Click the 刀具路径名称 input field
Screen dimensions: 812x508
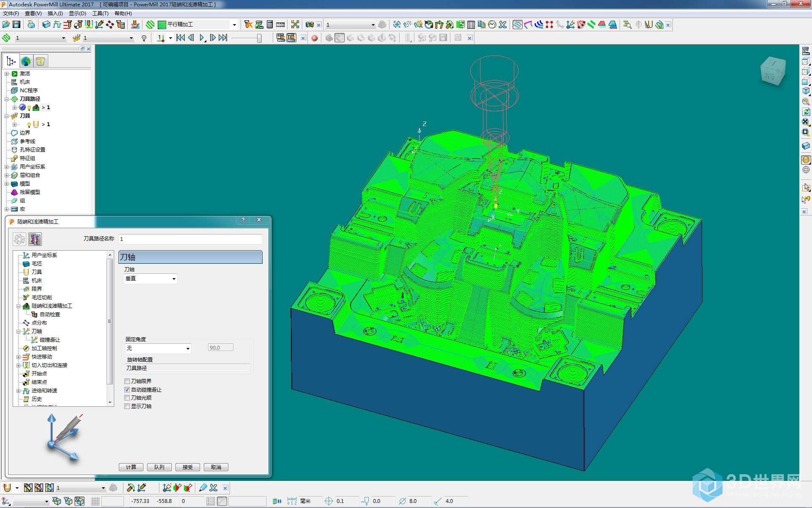point(191,239)
